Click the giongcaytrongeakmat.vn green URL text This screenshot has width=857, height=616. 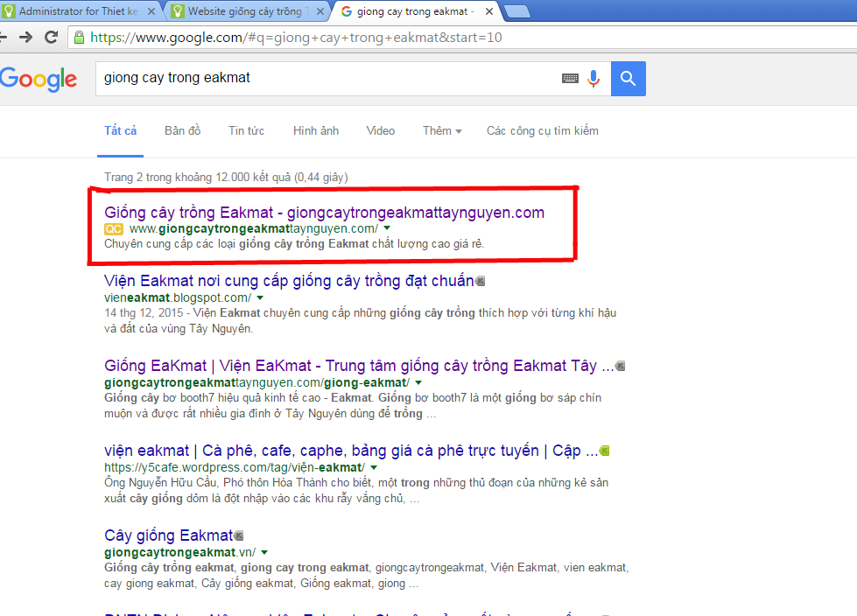point(179,552)
